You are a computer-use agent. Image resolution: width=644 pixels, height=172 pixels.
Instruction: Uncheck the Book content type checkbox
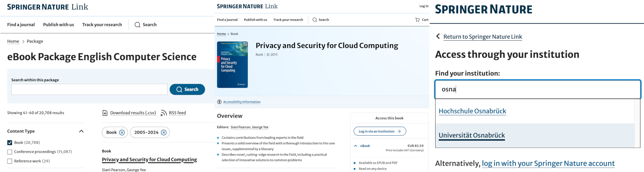(x=10, y=143)
